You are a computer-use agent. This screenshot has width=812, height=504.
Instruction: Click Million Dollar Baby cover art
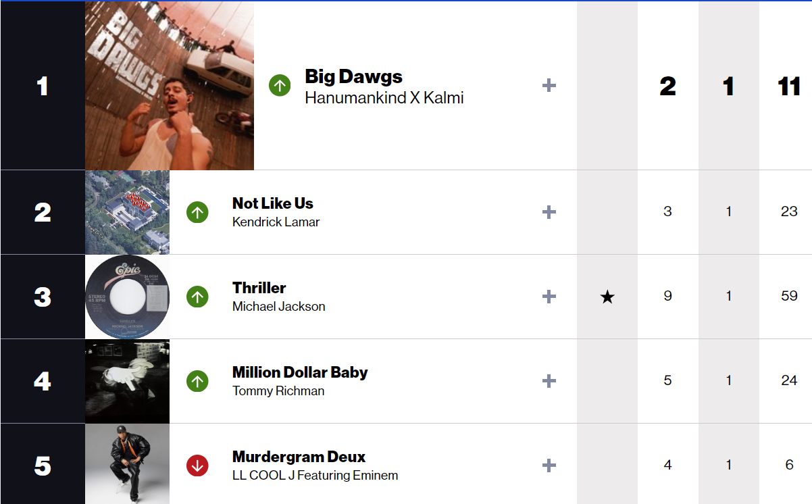pos(127,381)
